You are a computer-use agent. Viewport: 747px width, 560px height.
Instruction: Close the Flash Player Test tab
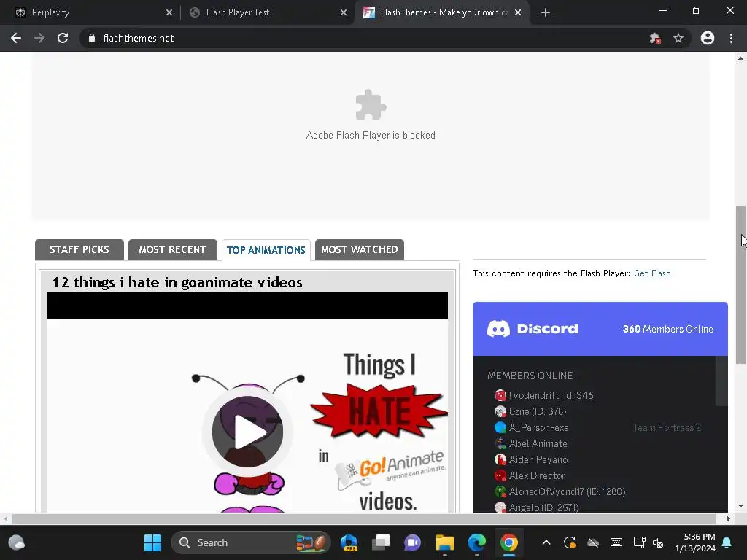[x=344, y=12]
